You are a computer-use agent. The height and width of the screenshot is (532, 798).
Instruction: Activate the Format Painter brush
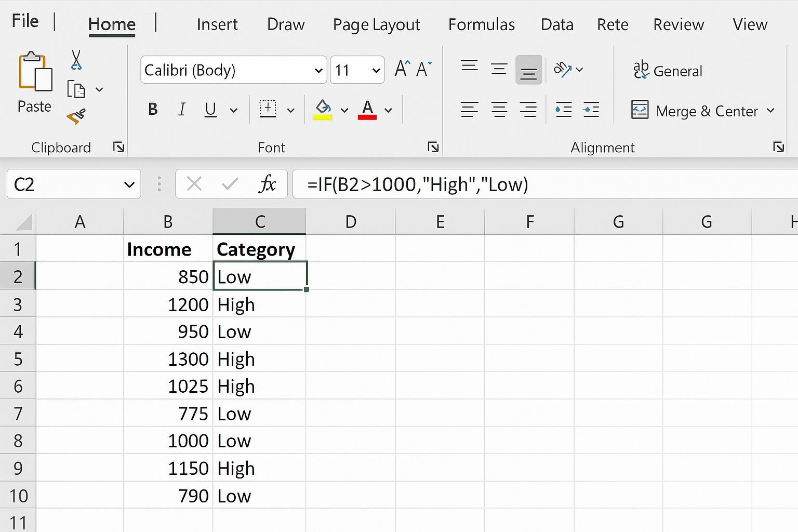76,116
